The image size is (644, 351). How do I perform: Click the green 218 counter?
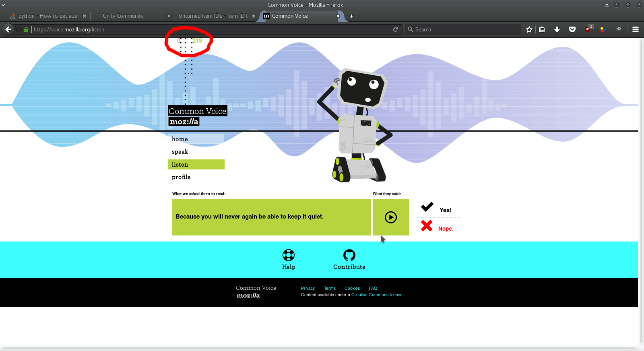pyautogui.click(x=197, y=41)
